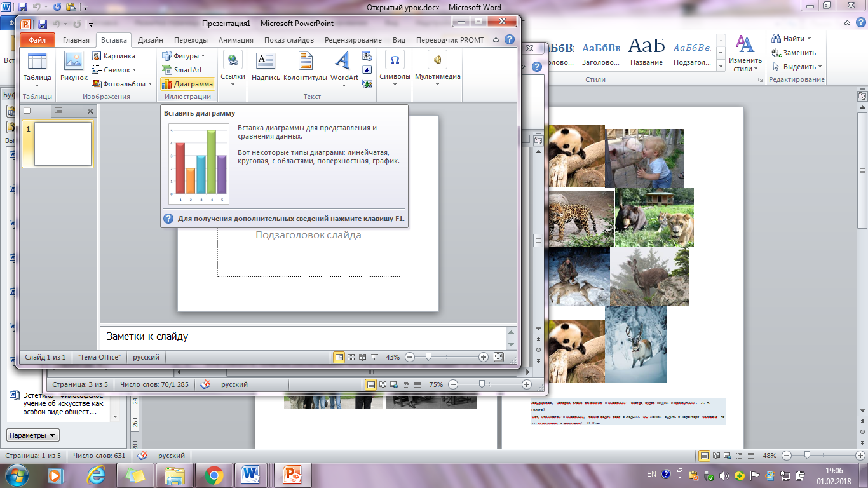868x488 pixels.
Task: Open PowerPoint from the Windows taskbar
Action: tap(294, 475)
